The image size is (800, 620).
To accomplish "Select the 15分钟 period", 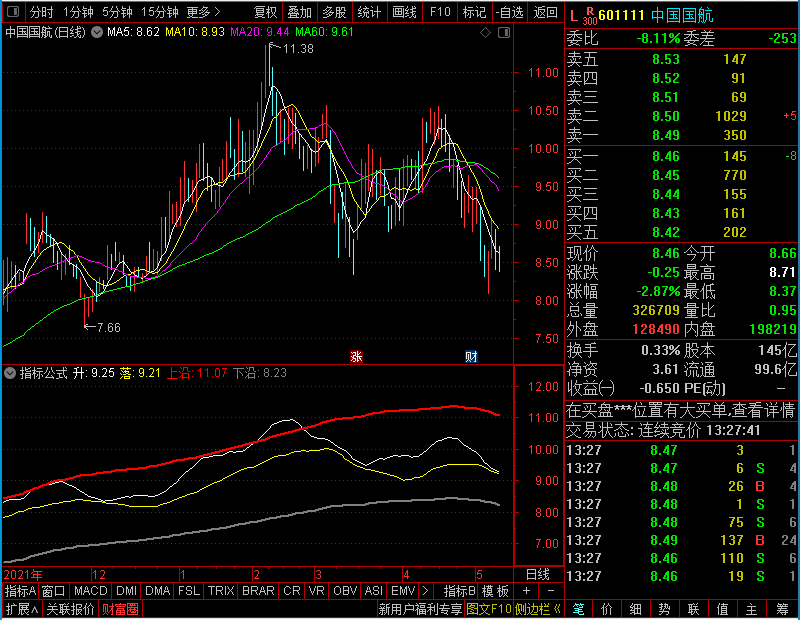I will coord(159,12).
